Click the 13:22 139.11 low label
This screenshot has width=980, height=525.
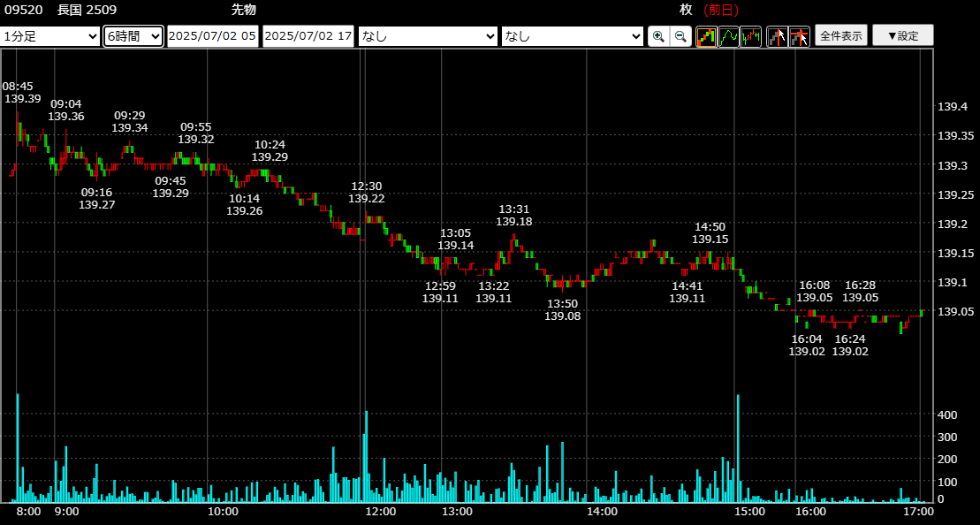[x=494, y=292]
